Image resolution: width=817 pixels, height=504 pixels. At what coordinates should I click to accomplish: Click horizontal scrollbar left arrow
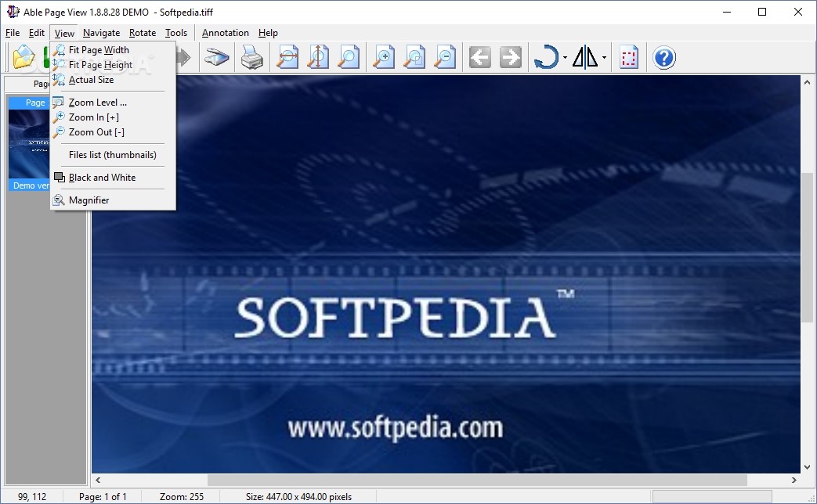pyautogui.click(x=98, y=480)
